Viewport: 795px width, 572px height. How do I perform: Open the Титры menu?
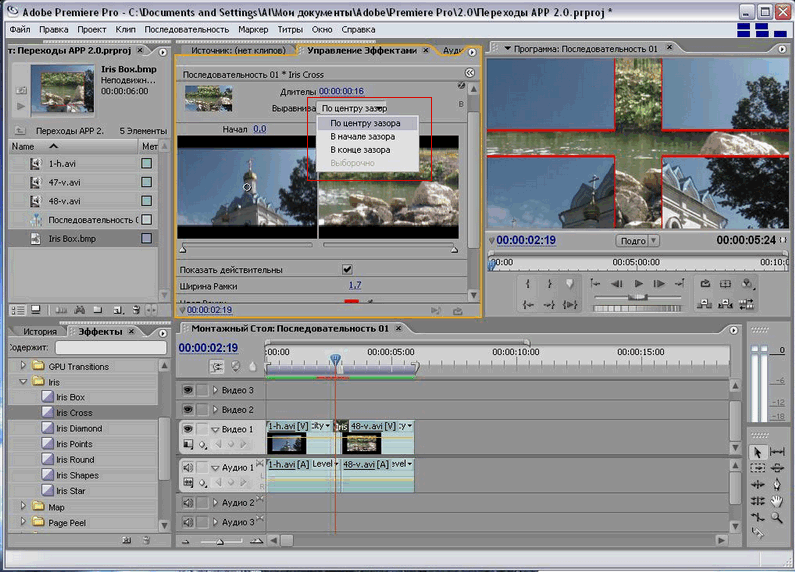(x=290, y=29)
